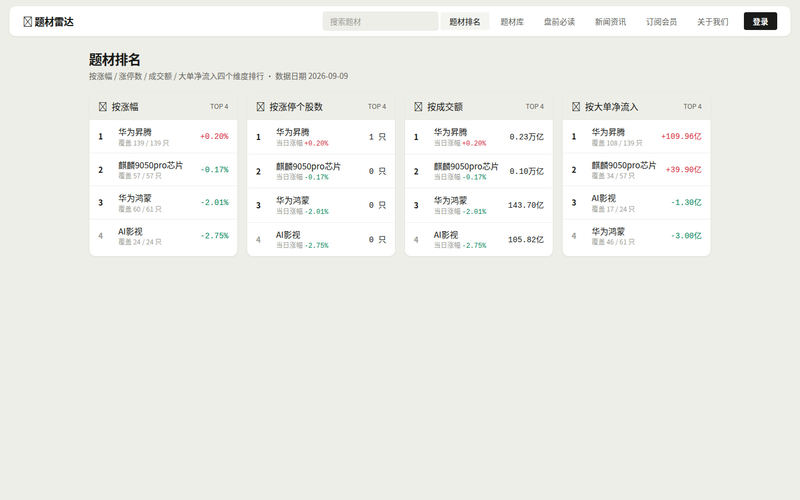The height and width of the screenshot is (500, 800).
Task: Click the -0.17% value in 按涨幅
Action: [214, 170]
